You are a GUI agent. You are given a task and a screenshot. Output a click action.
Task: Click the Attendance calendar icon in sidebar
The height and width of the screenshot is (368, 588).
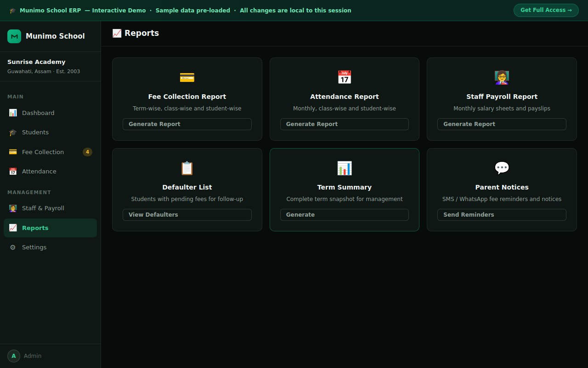(13, 172)
